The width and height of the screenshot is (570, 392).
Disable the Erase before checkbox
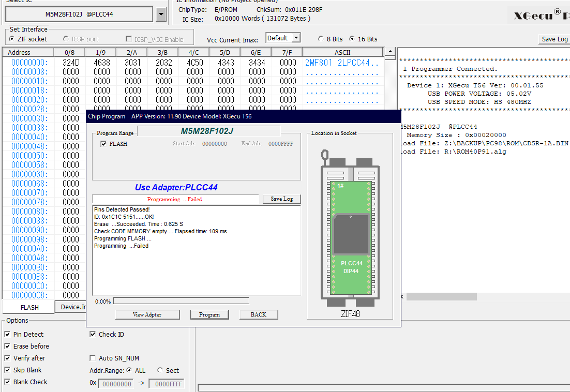7,346
